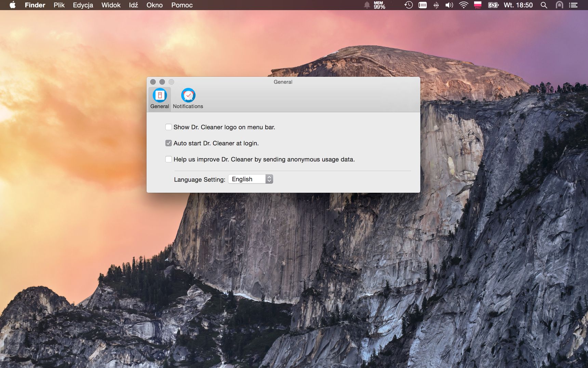Click the keyboard battery-style menu bar icon
This screenshot has height=368, width=588.
pos(423,5)
